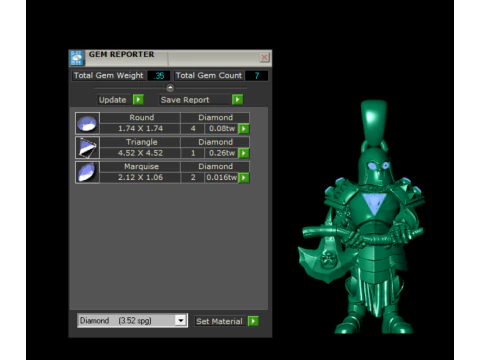The height and width of the screenshot is (360, 480).
Task: Click the Set Material label
Action: pos(219,321)
